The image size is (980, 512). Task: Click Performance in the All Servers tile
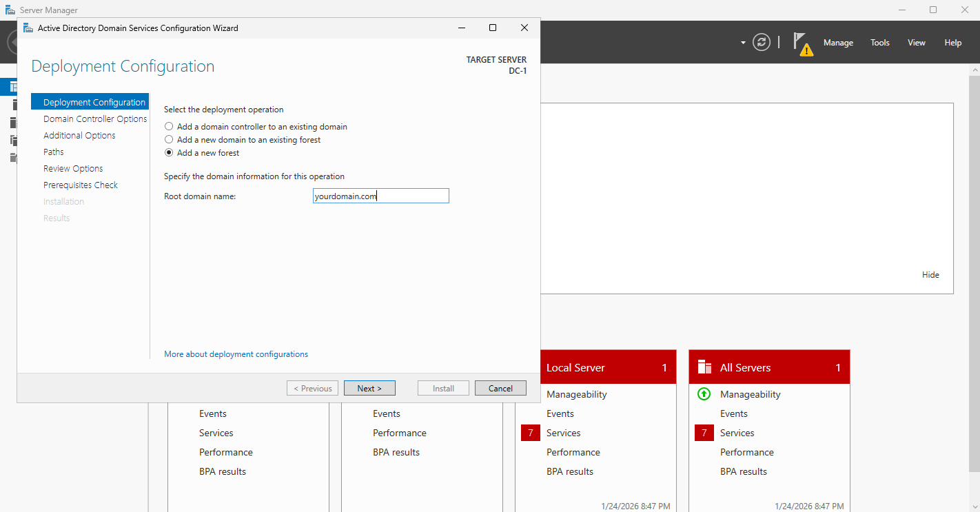[x=747, y=452]
